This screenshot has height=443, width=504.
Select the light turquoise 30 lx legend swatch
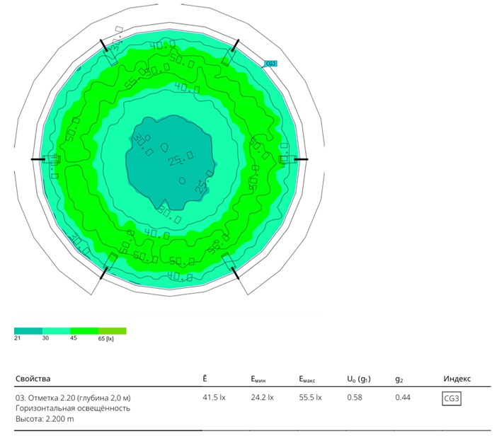pyautogui.click(x=56, y=330)
